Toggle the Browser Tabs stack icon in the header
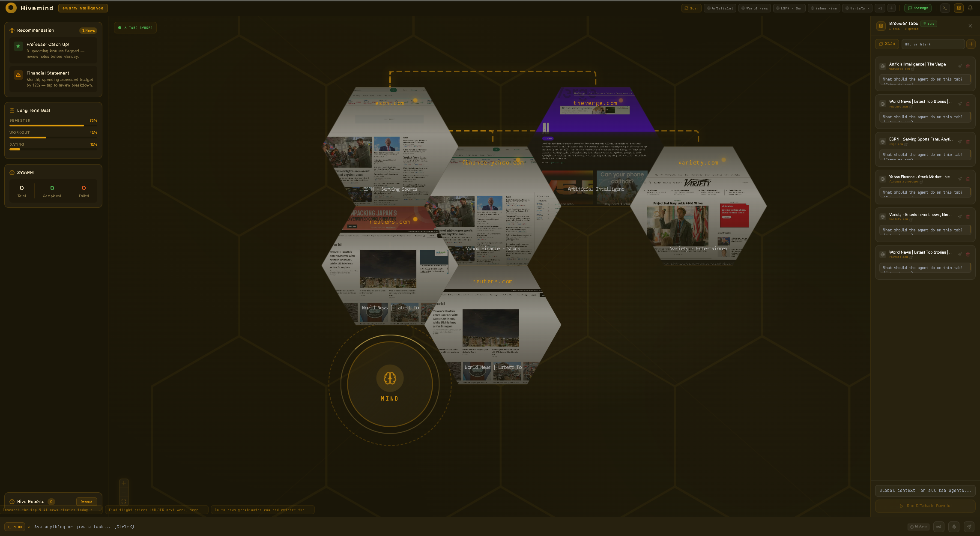 [x=959, y=8]
